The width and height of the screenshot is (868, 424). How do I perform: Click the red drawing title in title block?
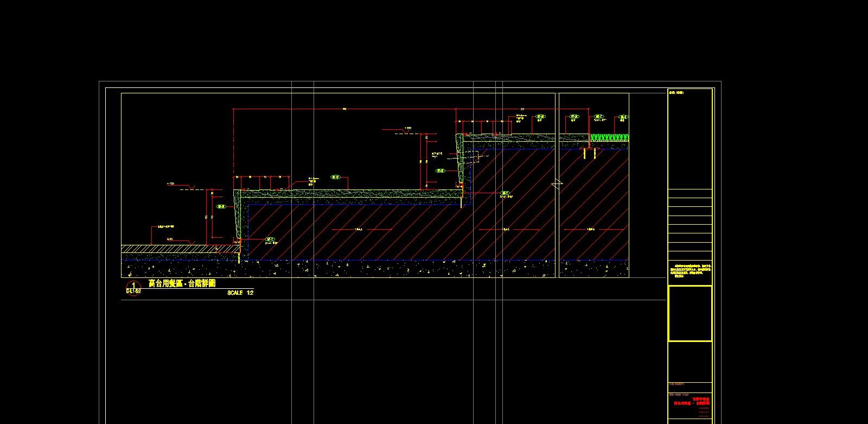point(691,402)
